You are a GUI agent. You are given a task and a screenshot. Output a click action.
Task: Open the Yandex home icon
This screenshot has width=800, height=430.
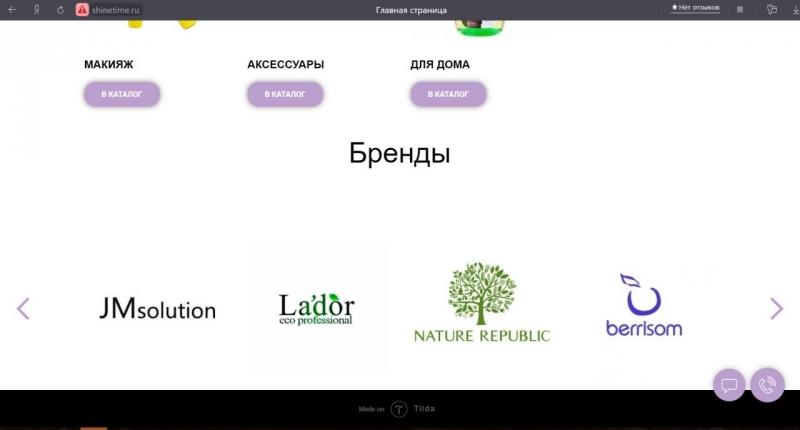[x=37, y=10]
